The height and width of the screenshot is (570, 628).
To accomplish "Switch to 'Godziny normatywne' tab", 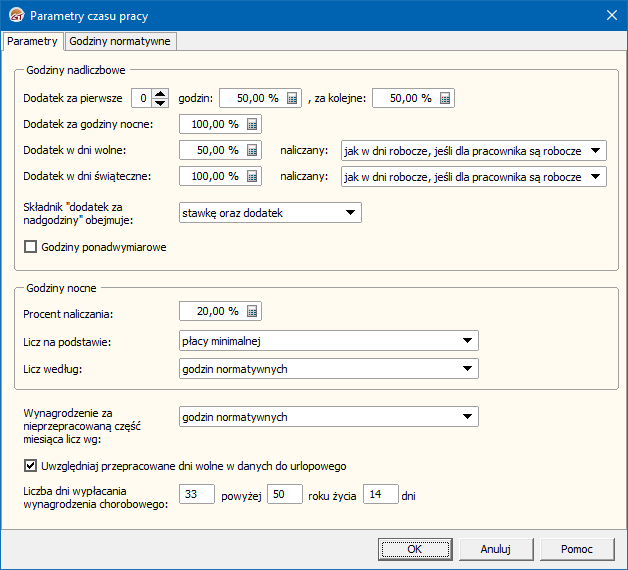I will pos(121,41).
